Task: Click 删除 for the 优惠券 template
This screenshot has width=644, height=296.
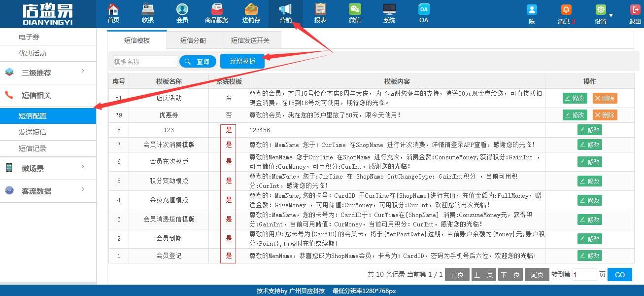Action: pos(605,115)
